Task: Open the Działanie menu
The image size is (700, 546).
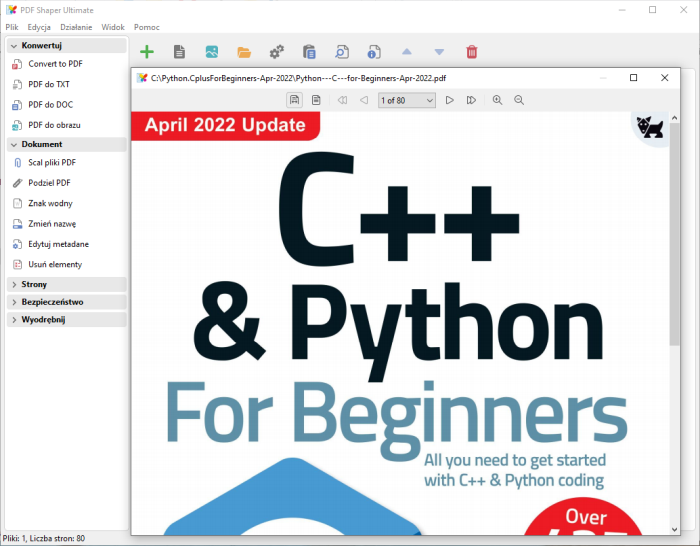Action: (x=76, y=27)
